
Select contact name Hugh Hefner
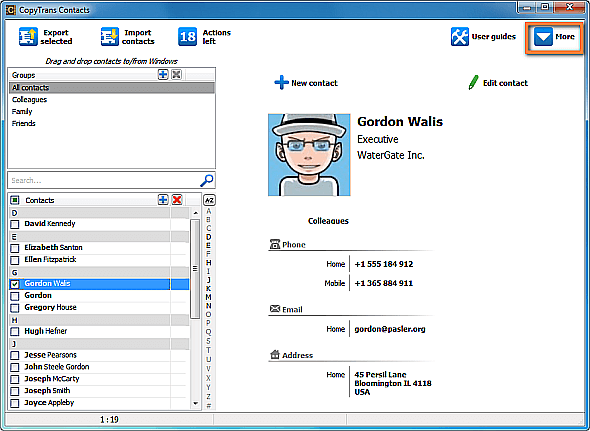[46, 331]
